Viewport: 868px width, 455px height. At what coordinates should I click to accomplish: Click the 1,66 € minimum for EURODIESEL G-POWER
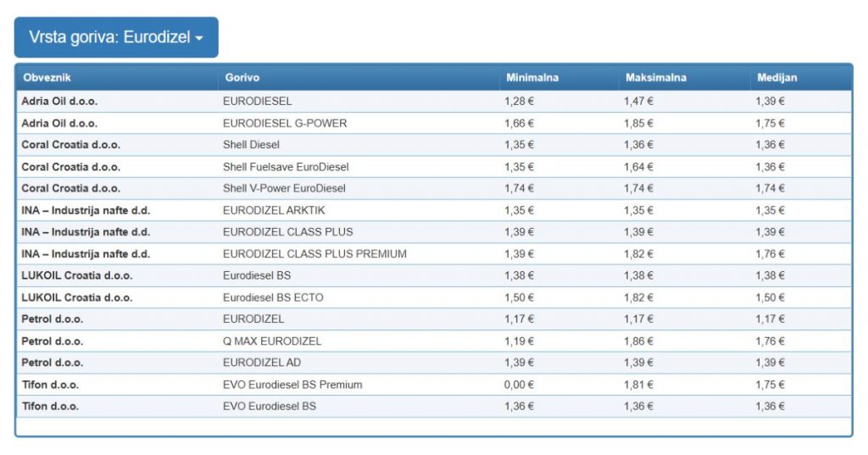(519, 123)
